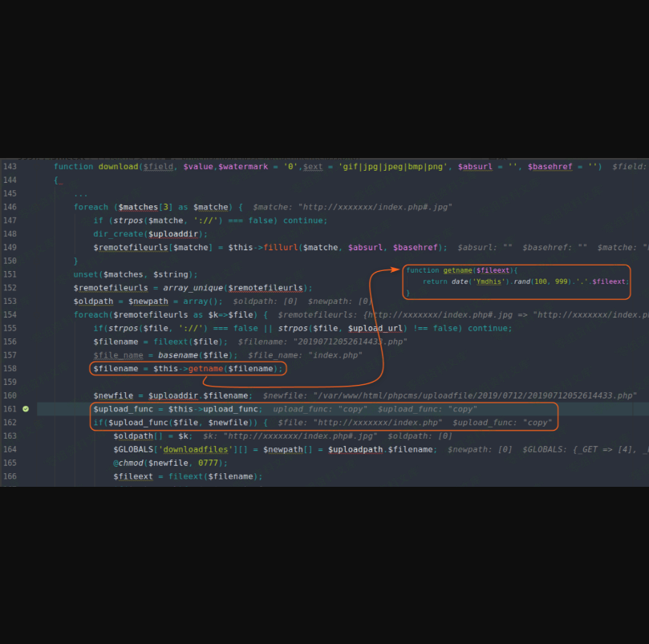Image resolution: width=649 pixels, height=644 pixels.
Task: Click the unset call on line 151
Action: click(x=85, y=274)
